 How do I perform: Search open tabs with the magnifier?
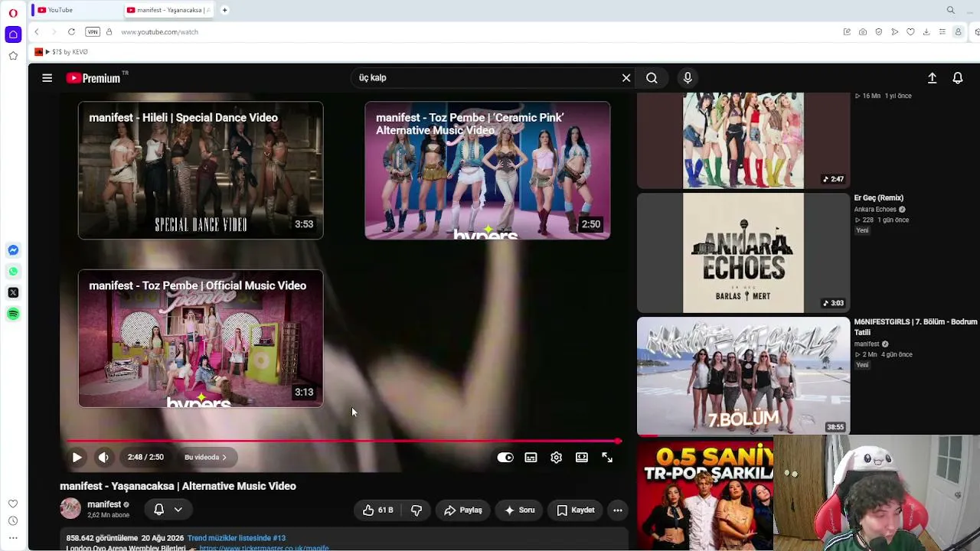coord(951,10)
